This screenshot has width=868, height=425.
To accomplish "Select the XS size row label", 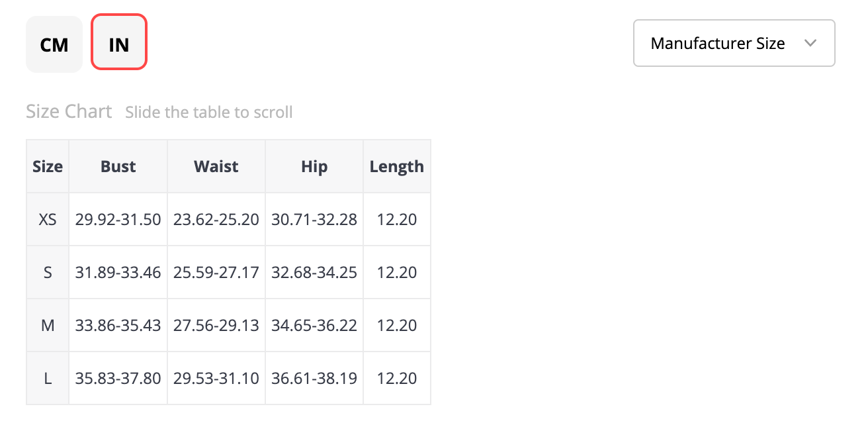I will pyautogui.click(x=48, y=219).
